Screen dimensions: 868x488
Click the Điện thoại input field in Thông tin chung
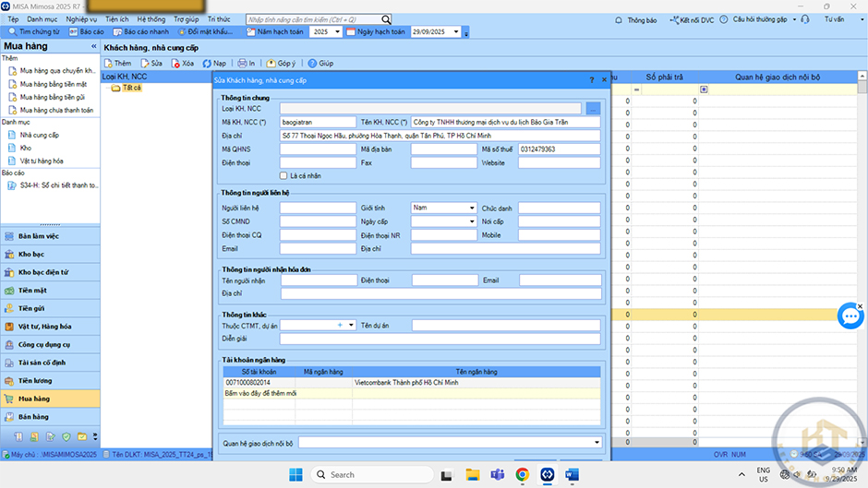click(318, 162)
